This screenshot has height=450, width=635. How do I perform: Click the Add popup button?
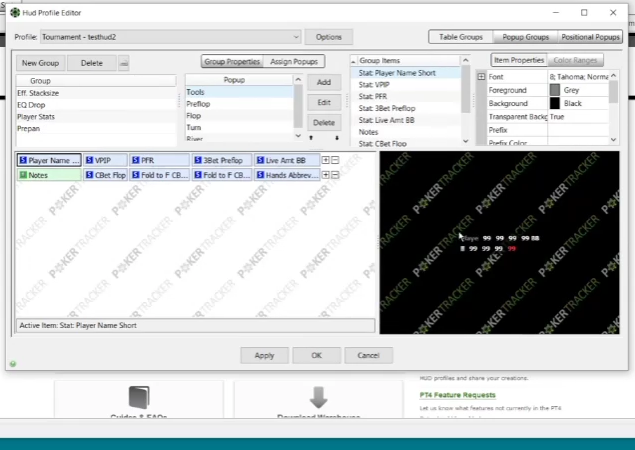(x=324, y=82)
